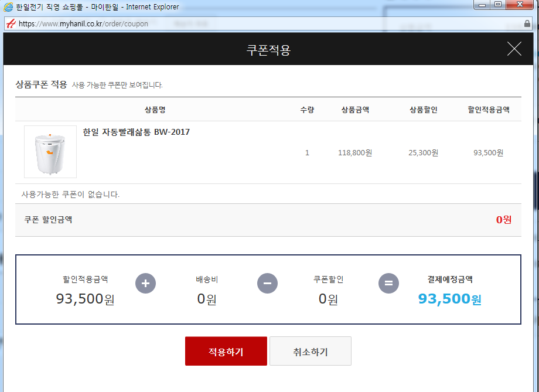Click the 쿠폰할인 label in summary box
The image size is (539, 392).
click(x=328, y=279)
